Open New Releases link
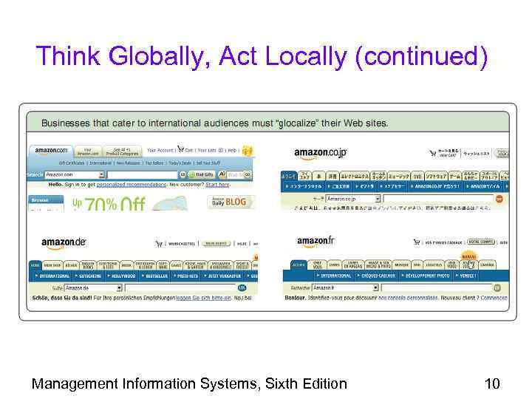The image size is (532, 399). click(x=129, y=163)
